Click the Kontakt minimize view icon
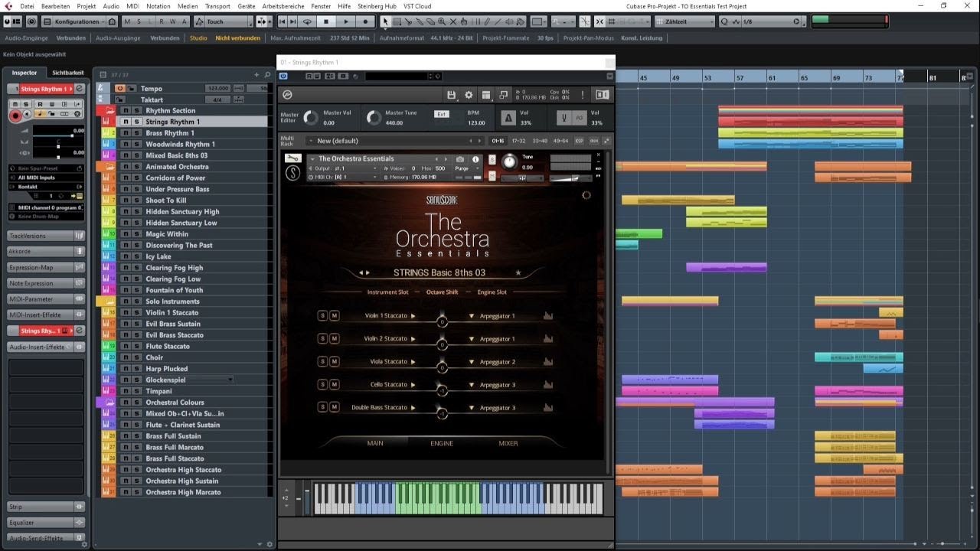This screenshot has width=980, height=551. tap(503, 95)
